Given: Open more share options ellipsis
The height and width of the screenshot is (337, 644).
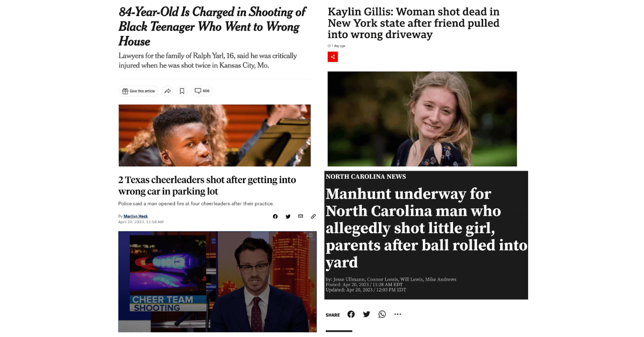Looking at the screenshot, I should [398, 314].
